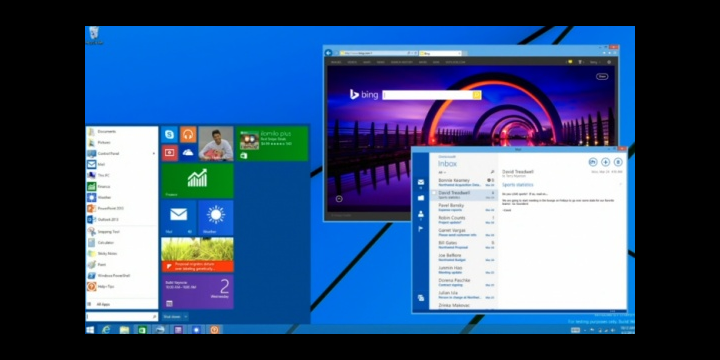Click the Bing rewards trophy icon
The width and height of the screenshot is (720, 360).
[x=580, y=62]
